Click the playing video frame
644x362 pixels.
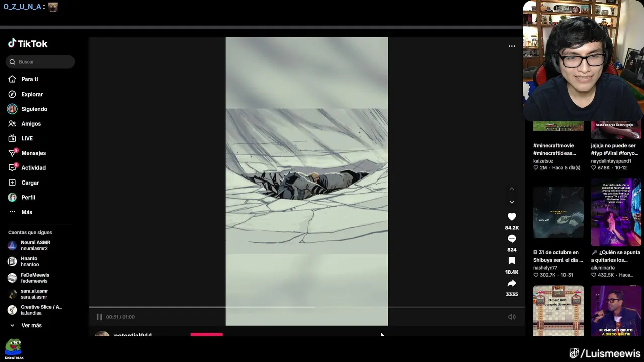(x=307, y=181)
